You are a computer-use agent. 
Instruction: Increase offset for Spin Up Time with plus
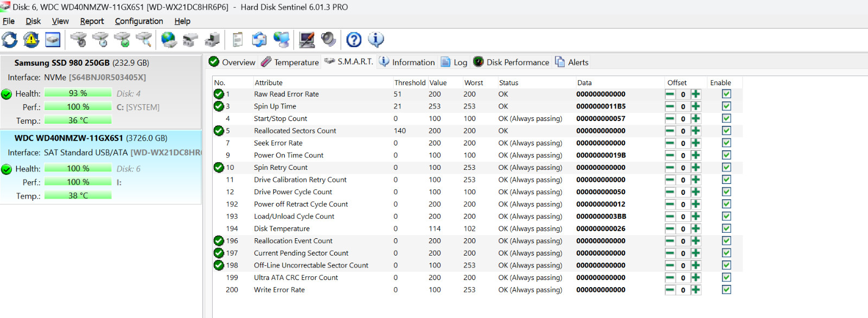[695, 106]
